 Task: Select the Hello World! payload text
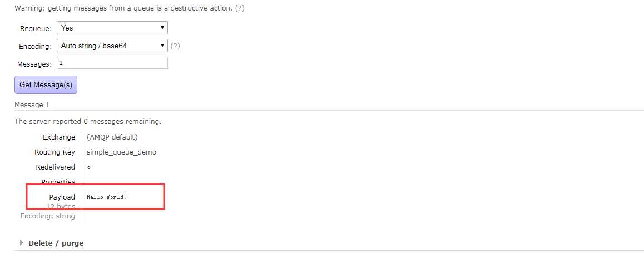[106, 197]
